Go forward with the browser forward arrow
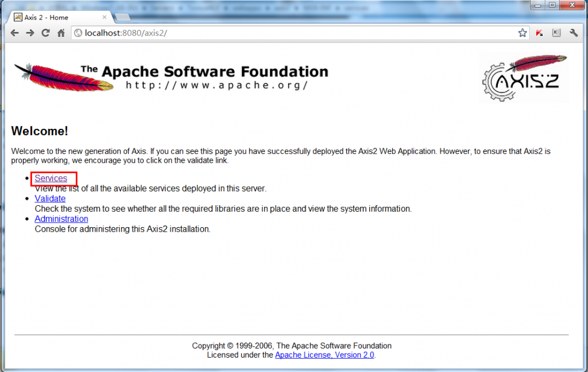 click(x=30, y=33)
